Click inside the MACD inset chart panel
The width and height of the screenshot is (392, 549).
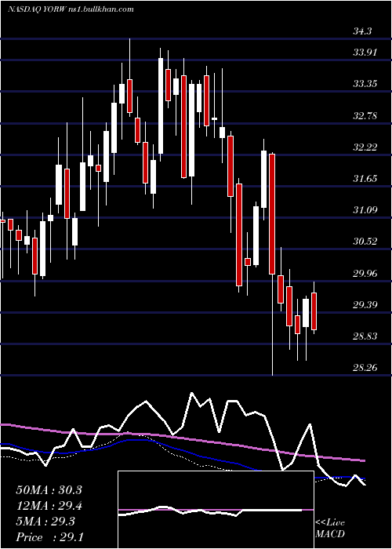[216, 510]
